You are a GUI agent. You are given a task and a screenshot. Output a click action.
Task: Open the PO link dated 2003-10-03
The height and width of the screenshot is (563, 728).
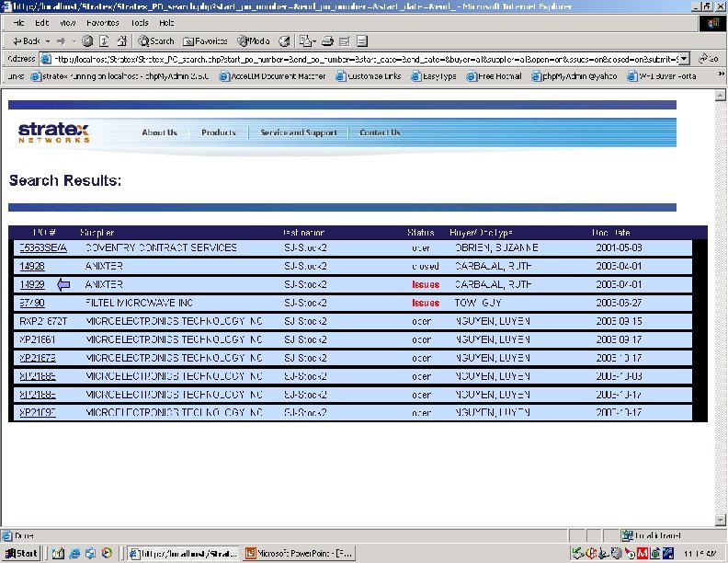tap(38, 376)
